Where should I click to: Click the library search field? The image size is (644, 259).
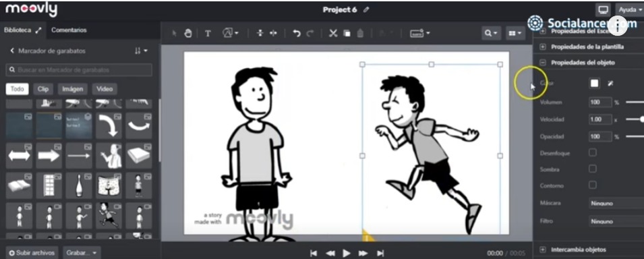coord(79,70)
